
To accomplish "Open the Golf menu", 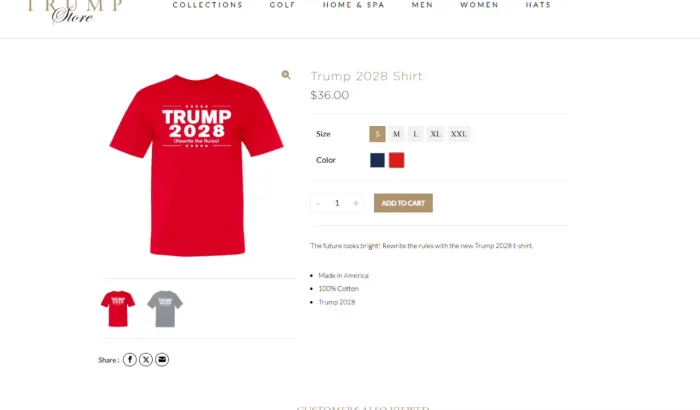I will [x=283, y=5].
